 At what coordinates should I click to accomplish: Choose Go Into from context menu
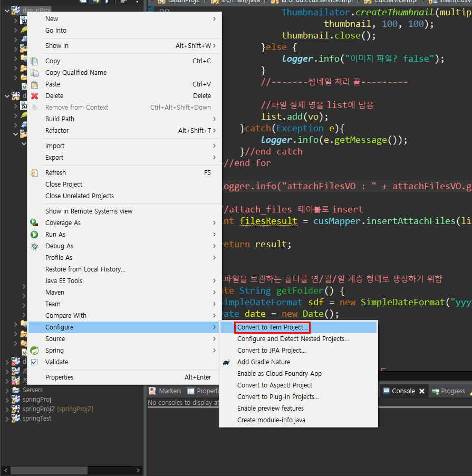tap(125, 31)
